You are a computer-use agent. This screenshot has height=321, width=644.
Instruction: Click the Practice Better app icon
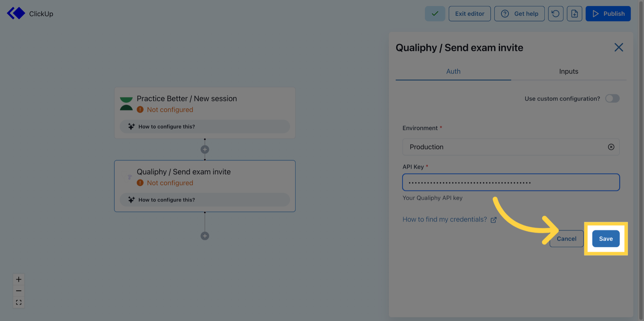click(126, 104)
